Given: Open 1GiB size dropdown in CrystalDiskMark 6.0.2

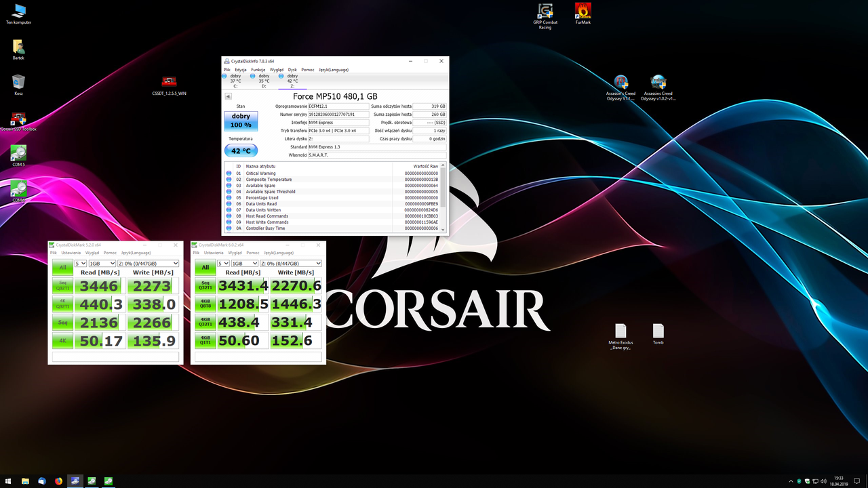Looking at the screenshot, I should coord(243,263).
